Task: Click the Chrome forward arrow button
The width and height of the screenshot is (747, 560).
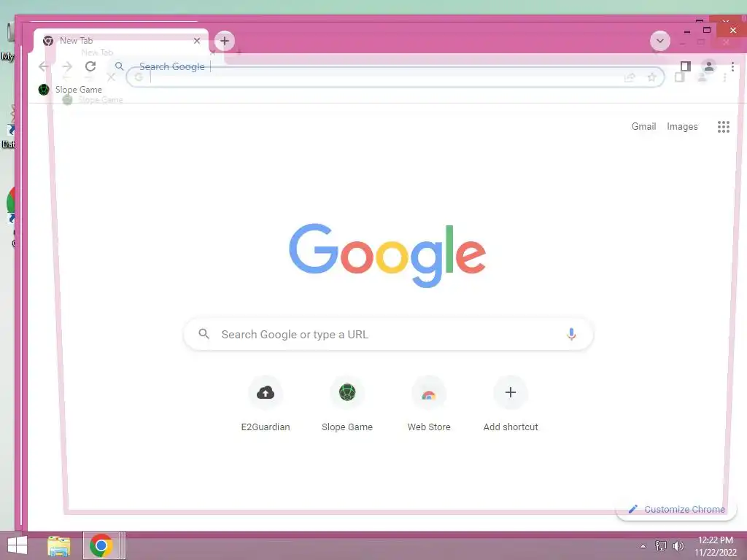Action: (67, 66)
